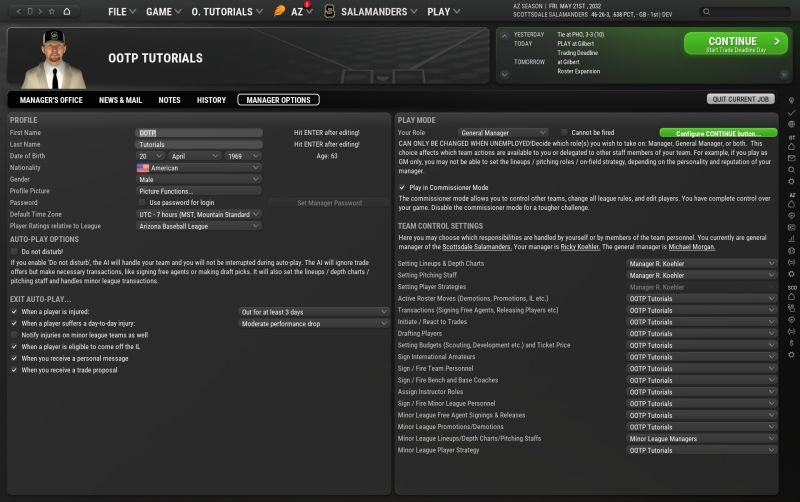Open the Nationality dropdown showing American
Image resolution: width=800 pixels, height=502 pixels.
(x=199, y=168)
